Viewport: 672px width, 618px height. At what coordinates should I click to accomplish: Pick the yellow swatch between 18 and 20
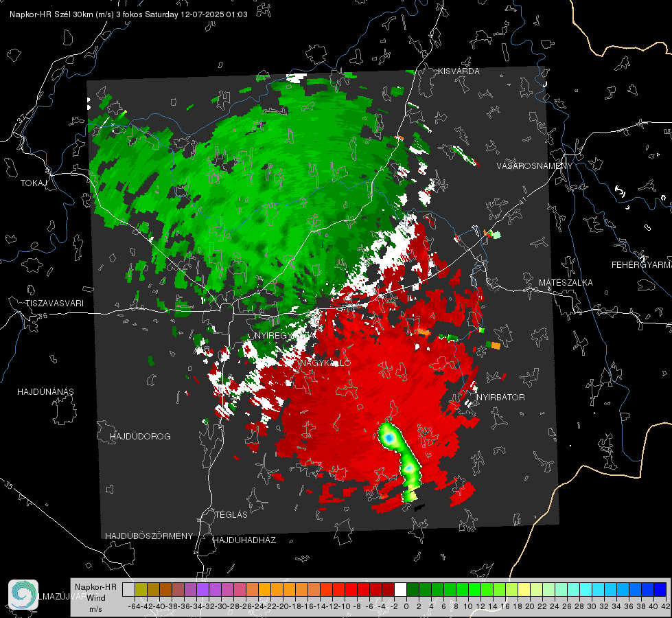click(524, 589)
